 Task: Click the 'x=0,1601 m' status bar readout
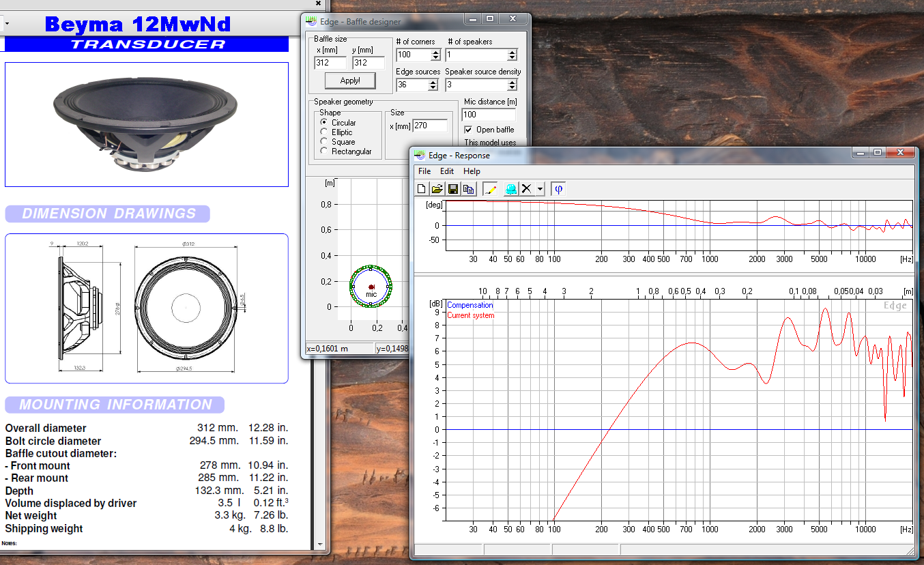[x=339, y=349]
